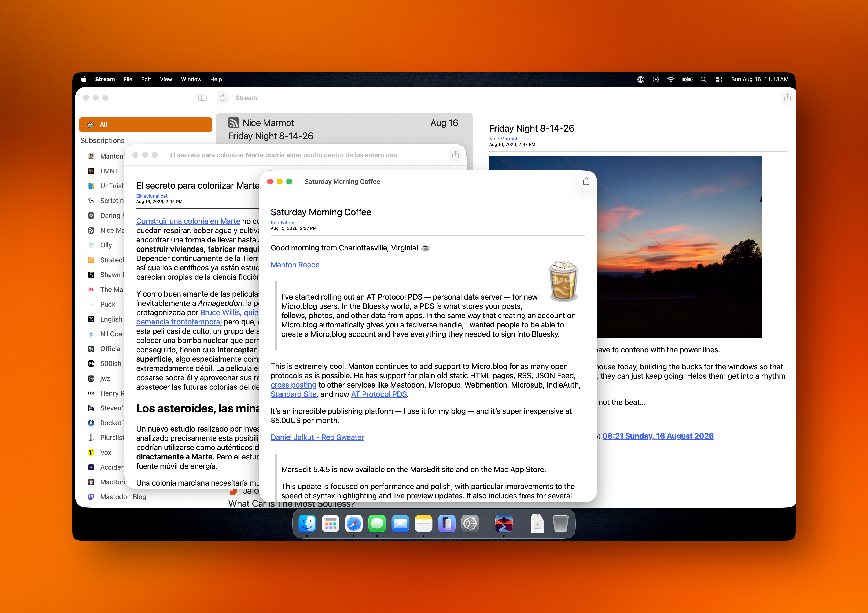868x613 pixels.
Task: Click the sunset photo in Friday Night article
Action: point(679,247)
